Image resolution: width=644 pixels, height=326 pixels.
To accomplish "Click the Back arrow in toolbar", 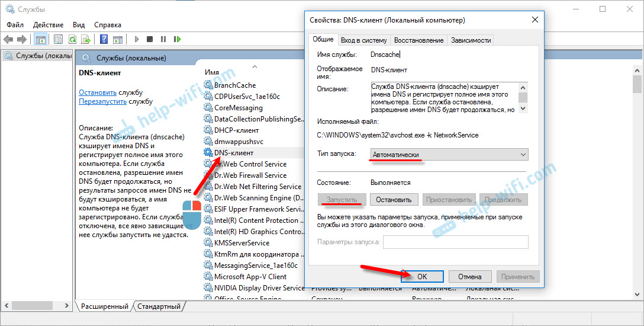I will coord(8,39).
